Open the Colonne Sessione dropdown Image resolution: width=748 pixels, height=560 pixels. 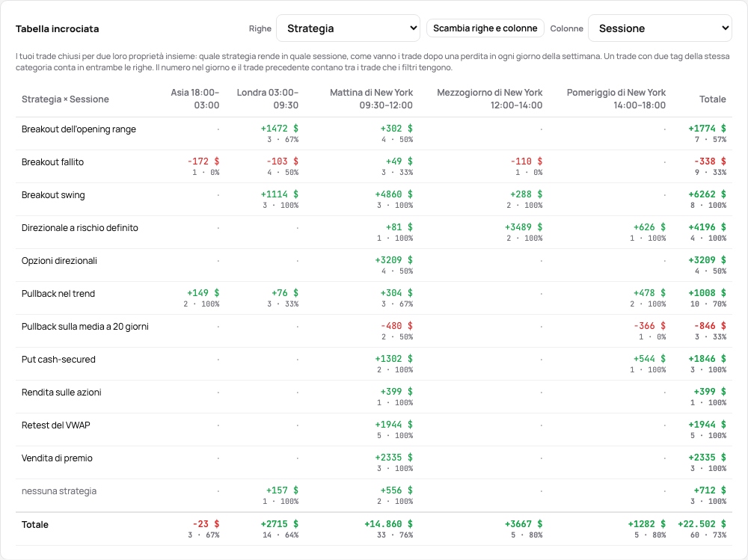pyautogui.click(x=660, y=28)
